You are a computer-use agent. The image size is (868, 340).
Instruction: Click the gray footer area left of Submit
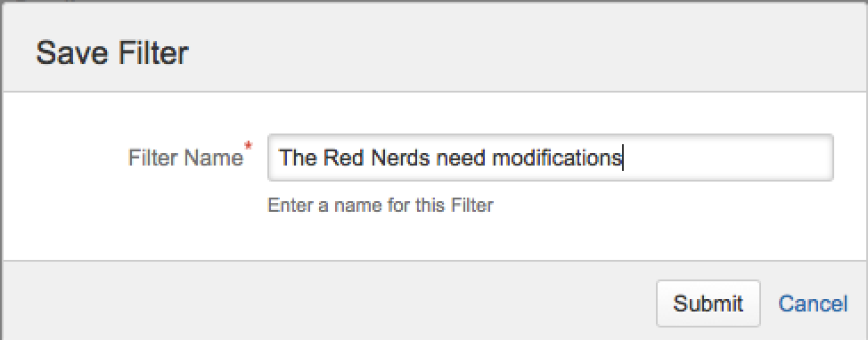(x=326, y=302)
